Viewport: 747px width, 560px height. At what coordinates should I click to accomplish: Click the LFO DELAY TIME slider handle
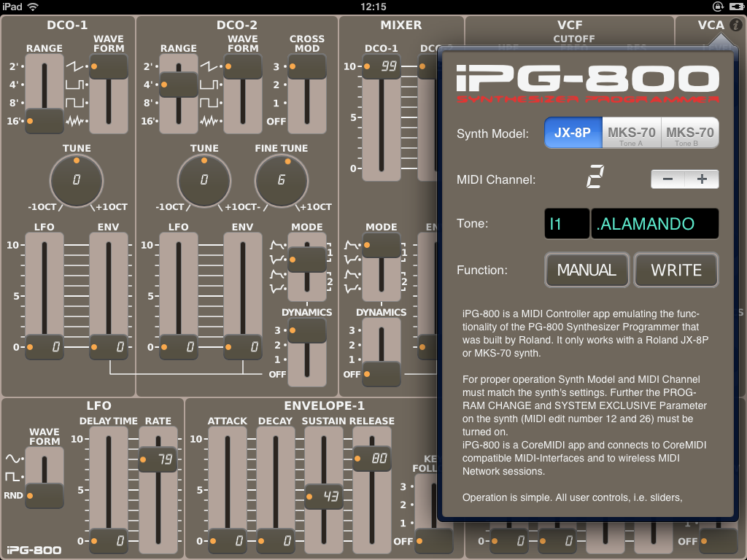pyautogui.click(x=109, y=541)
